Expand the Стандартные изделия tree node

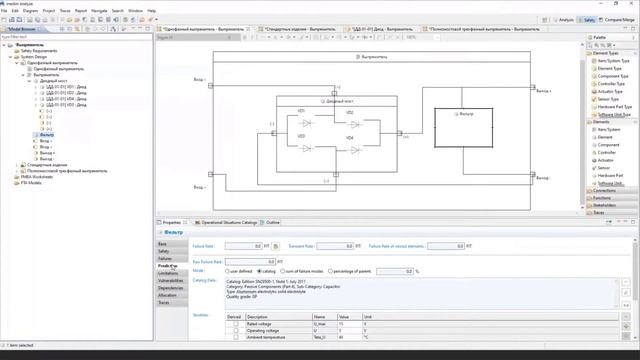(x=17, y=165)
